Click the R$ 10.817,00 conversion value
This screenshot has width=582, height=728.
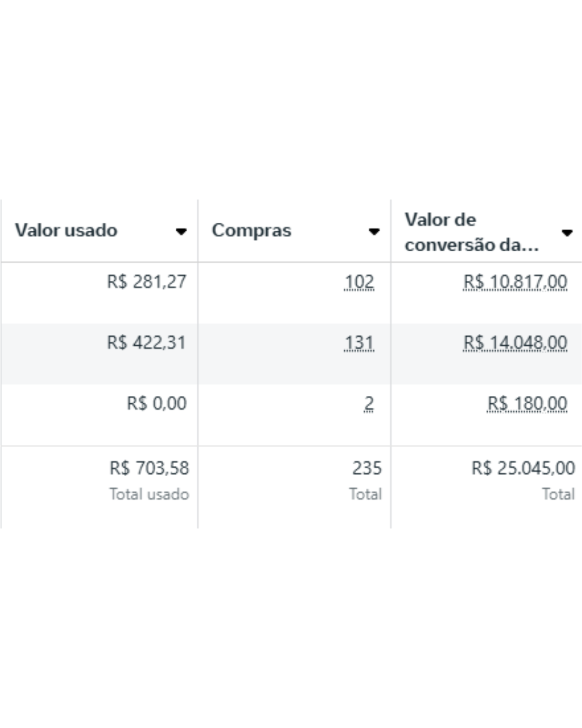pyautogui.click(x=515, y=281)
